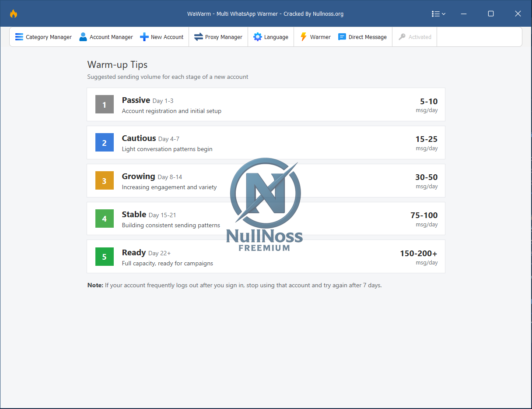Screen dimensions: 532x409
Task: Open Category Manager from the toolbar
Action: coord(43,37)
